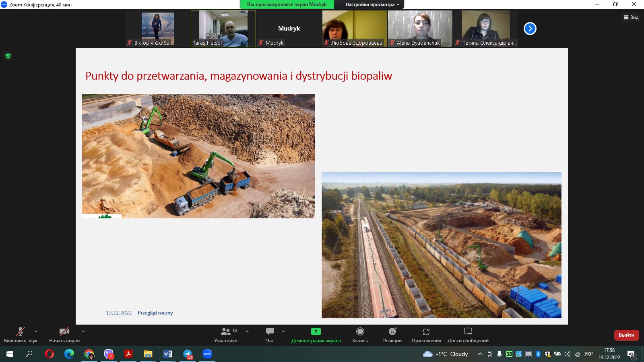Toggle the УКР keyboard language indicator

(588, 354)
